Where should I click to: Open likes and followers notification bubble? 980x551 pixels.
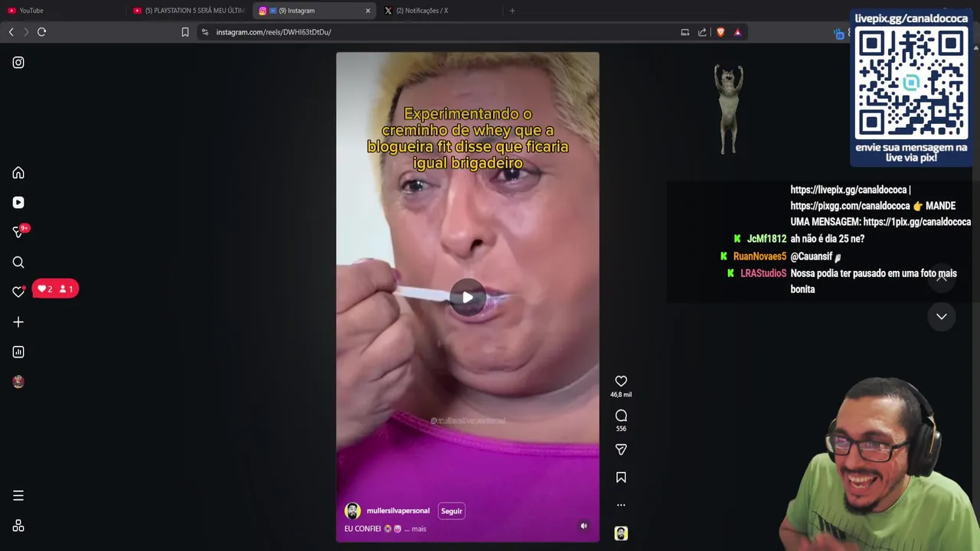point(55,289)
